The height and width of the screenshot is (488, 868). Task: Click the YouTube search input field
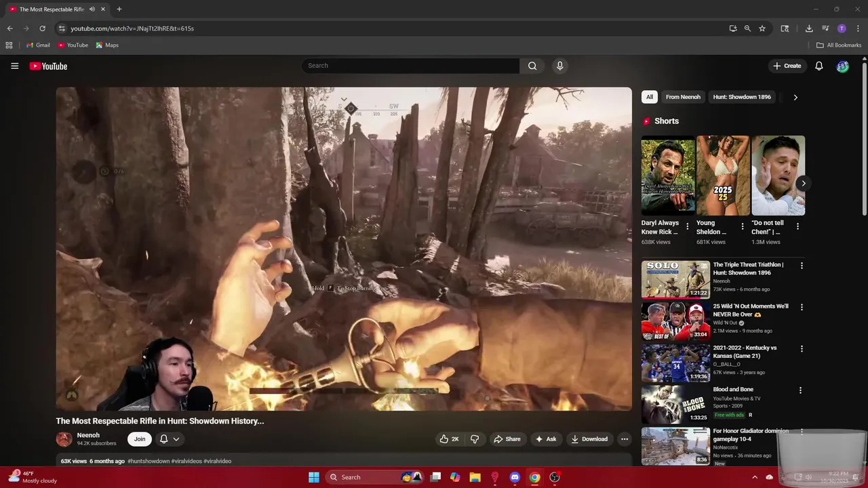click(x=410, y=66)
